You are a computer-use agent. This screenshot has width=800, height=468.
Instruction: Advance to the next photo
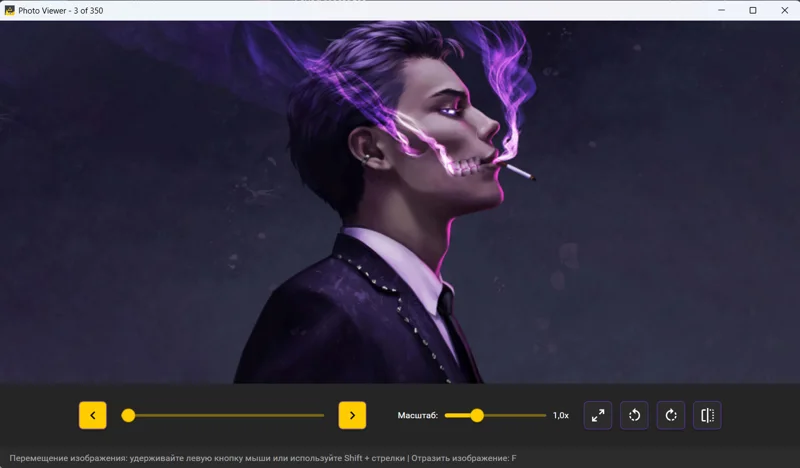[352, 415]
